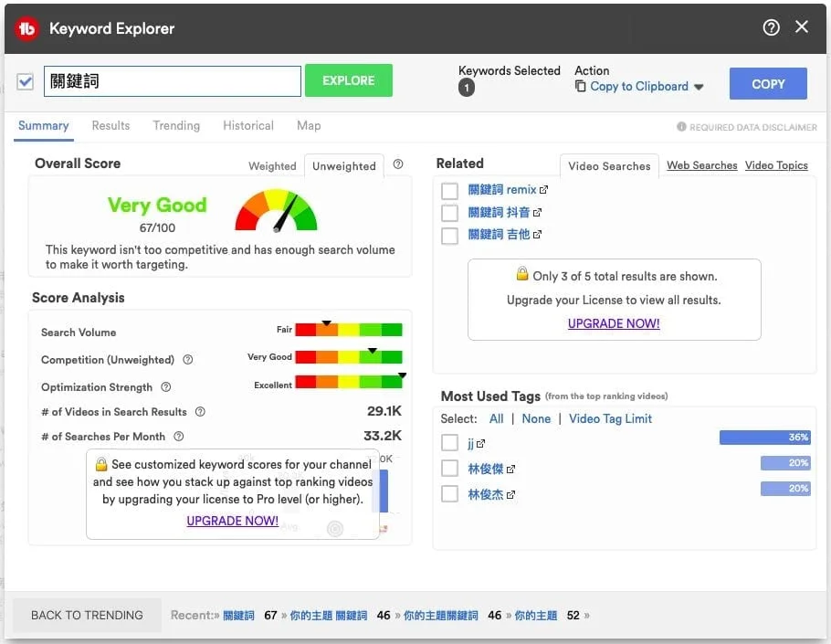Open recent keyword 你的主題 關鍵詞 with space

pyautogui.click(x=329, y=616)
